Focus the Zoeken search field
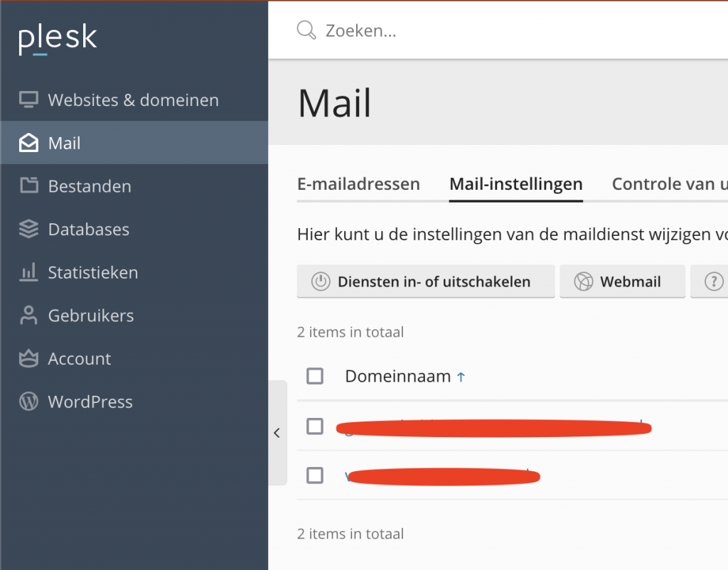 [510, 31]
